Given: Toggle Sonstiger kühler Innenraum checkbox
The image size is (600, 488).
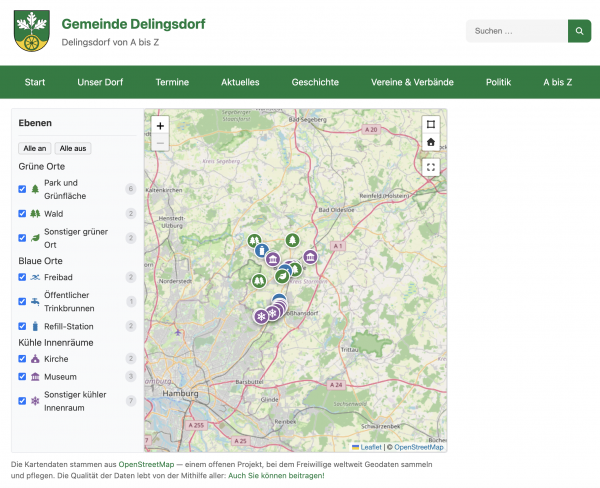Looking at the screenshot, I should tap(22, 401).
